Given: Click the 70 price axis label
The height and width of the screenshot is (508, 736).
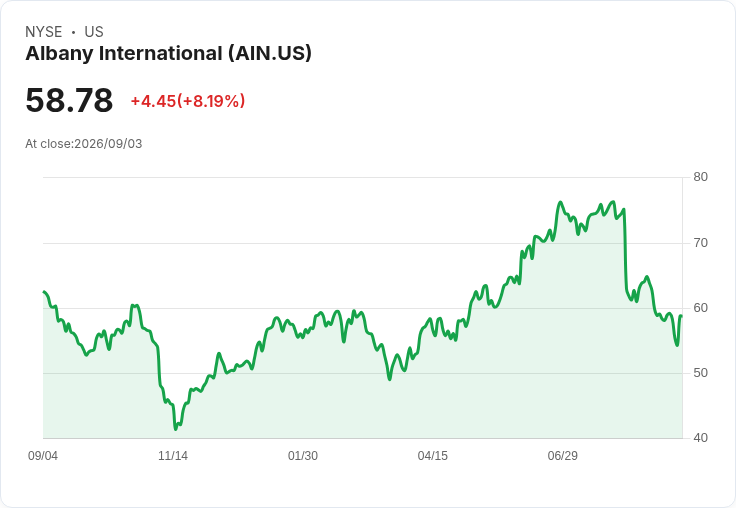Looking at the screenshot, I should (700, 243).
